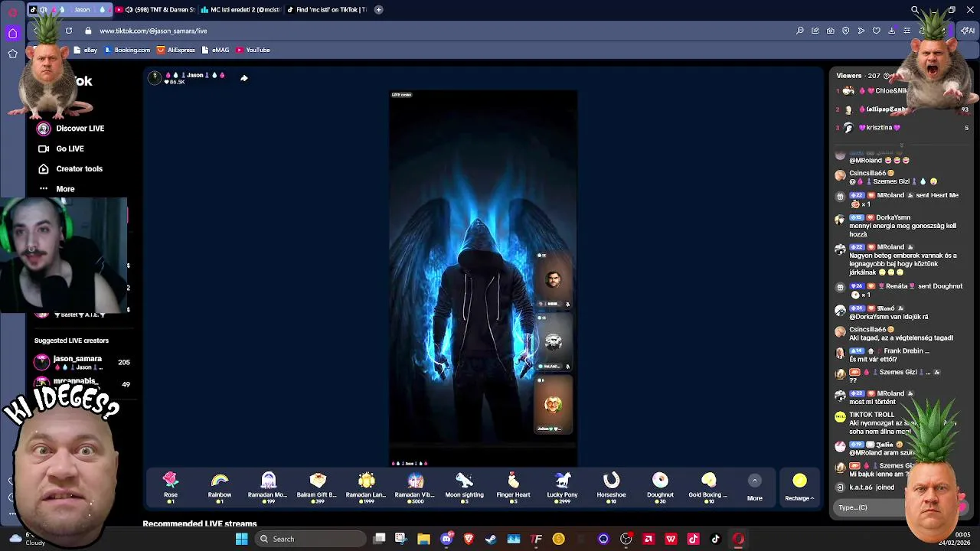This screenshot has height=551, width=980.
Task: Send a Doughnut gift
Action: click(660, 486)
